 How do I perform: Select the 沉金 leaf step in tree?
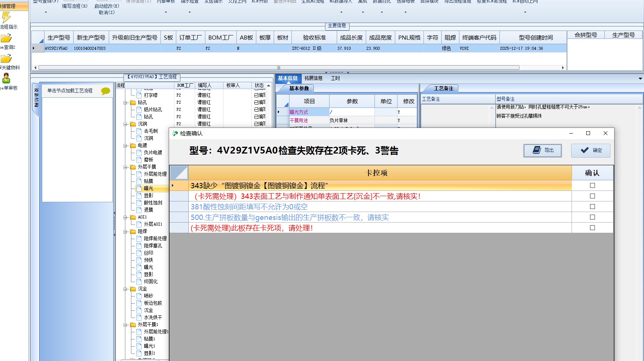point(148,310)
